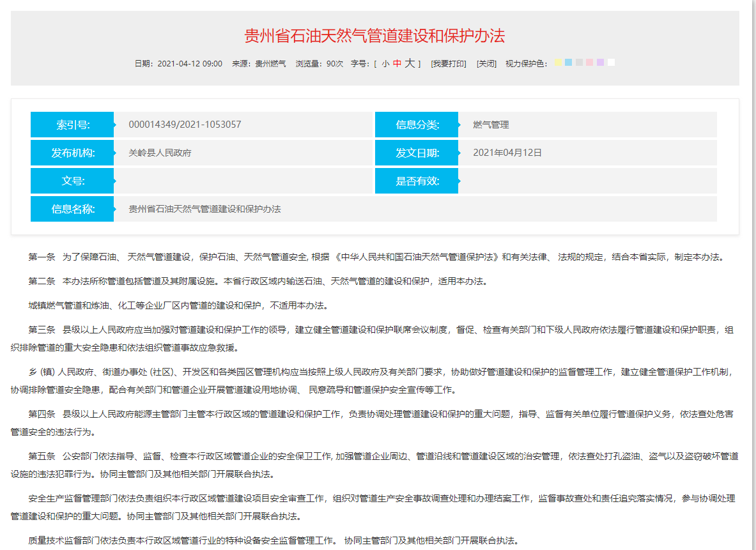The width and height of the screenshot is (756, 550).
Task: Click the blue eye-protection color swatch
Action: point(568,62)
